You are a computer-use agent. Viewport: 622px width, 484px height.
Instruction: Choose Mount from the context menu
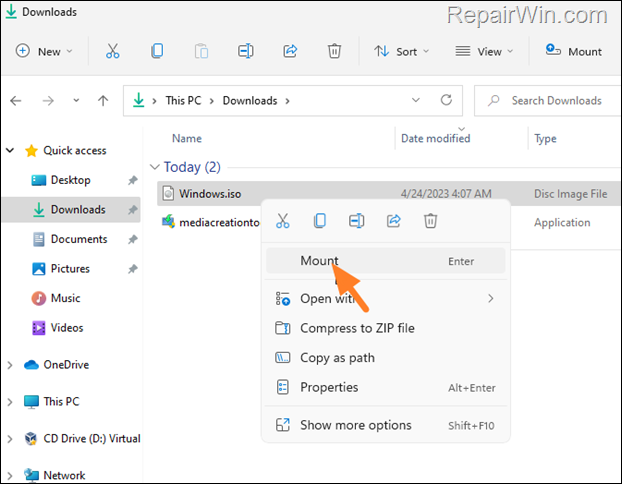pos(386,261)
